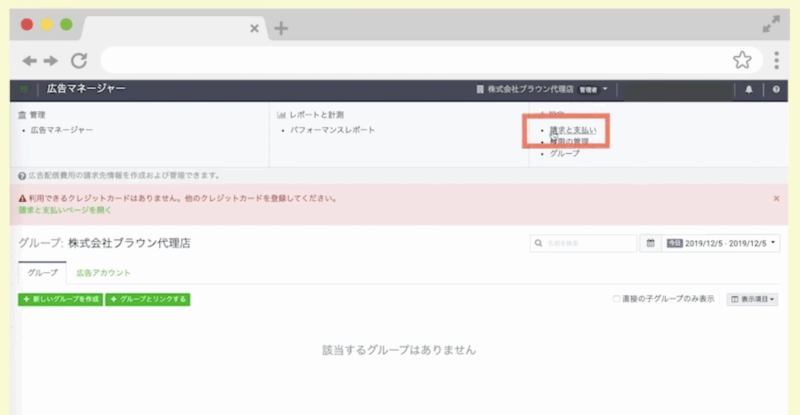Open 請求と支払い in the settings menu
This screenshot has width=800, height=415.
click(x=572, y=130)
